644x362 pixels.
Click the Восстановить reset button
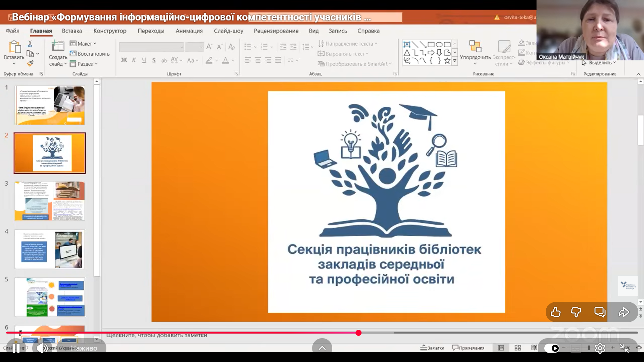click(x=90, y=54)
